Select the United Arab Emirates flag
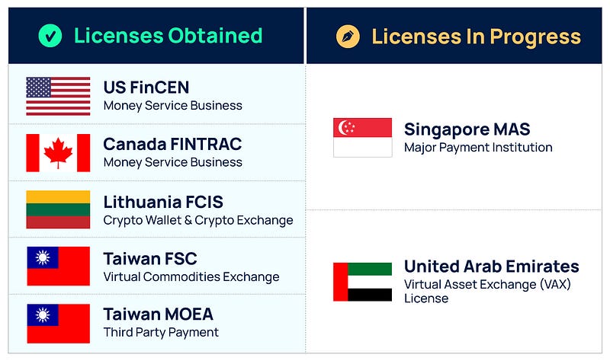The height and width of the screenshot is (364, 610). click(x=363, y=282)
